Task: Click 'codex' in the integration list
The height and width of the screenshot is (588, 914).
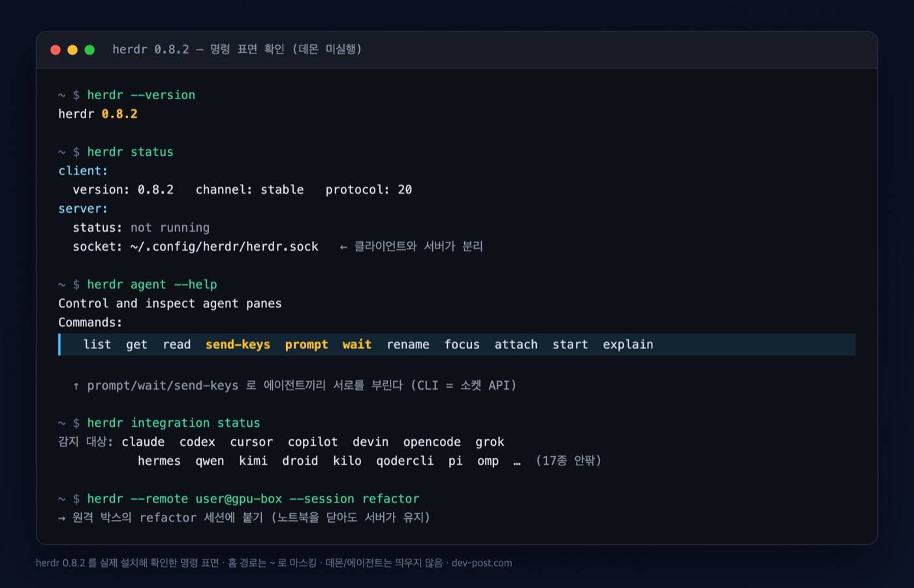Action: [197, 442]
